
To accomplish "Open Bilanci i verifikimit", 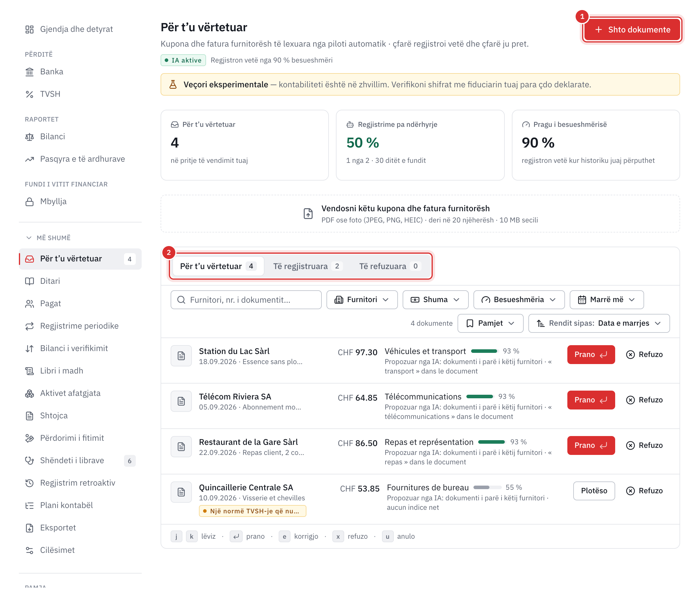I will (x=80, y=348).
